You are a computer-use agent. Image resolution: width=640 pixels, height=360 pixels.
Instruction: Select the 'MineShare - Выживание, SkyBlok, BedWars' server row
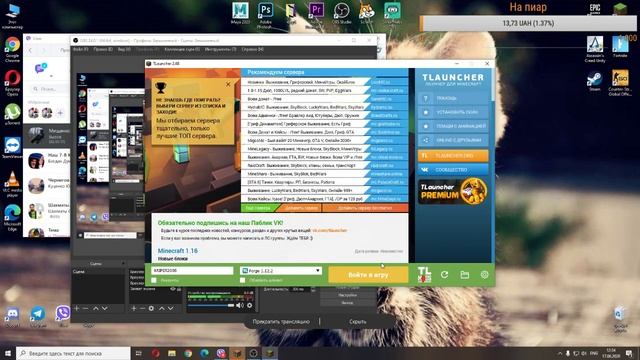[324, 174]
